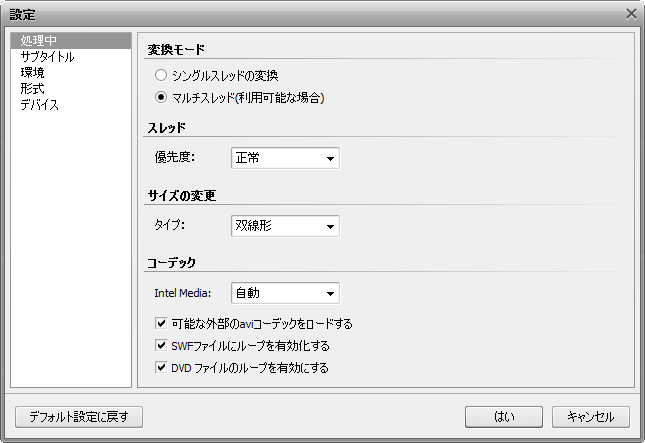Click the デフォルト設定に戻す button

coord(79,417)
